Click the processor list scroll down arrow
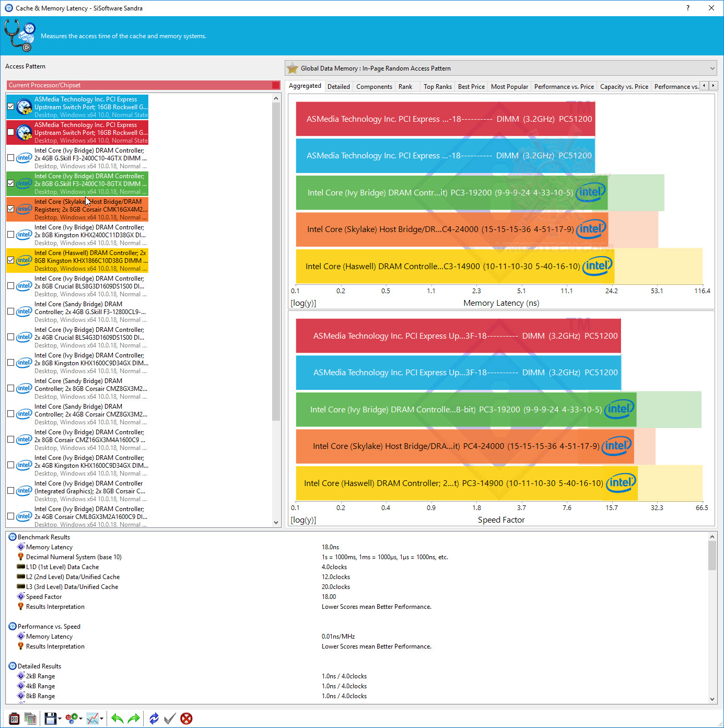This screenshot has height=728, width=724. (276, 522)
